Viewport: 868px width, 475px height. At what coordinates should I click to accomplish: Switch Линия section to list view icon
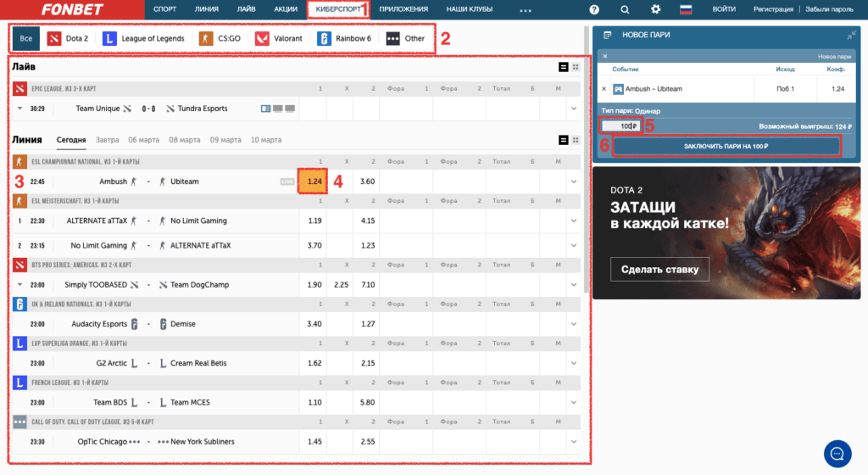click(563, 140)
